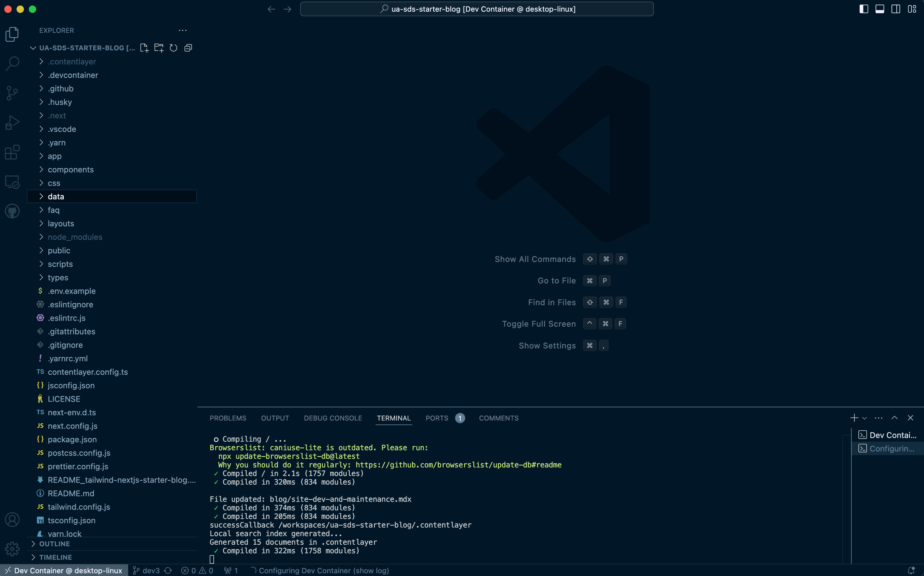Expand the layouts folder
Viewport: 924px width, 576px height.
pyautogui.click(x=112, y=224)
